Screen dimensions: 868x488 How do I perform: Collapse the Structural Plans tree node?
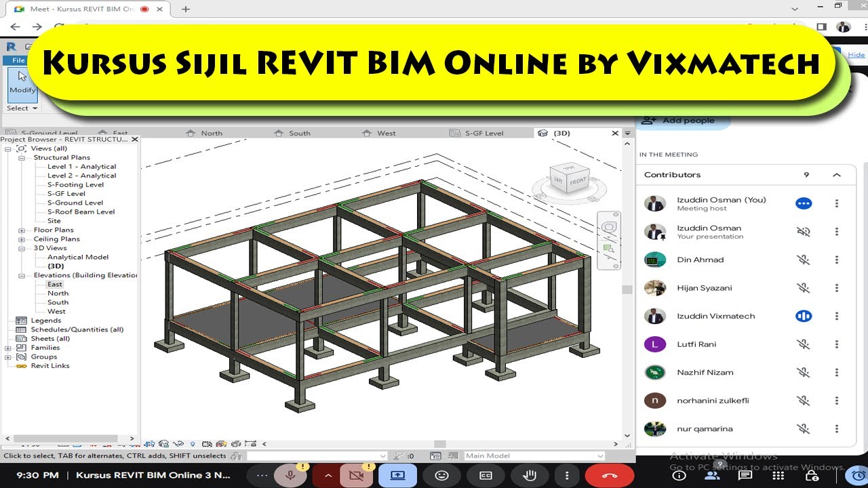[22, 157]
